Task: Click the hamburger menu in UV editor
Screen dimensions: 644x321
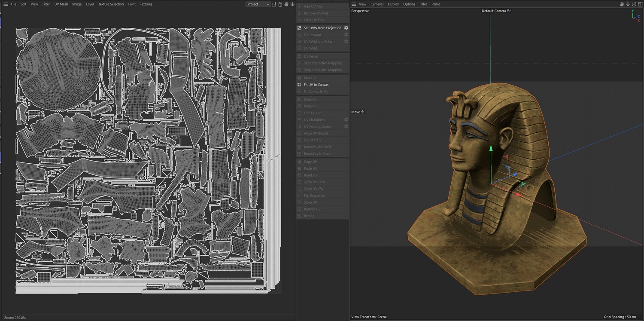Action: click(x=6, y=4)
